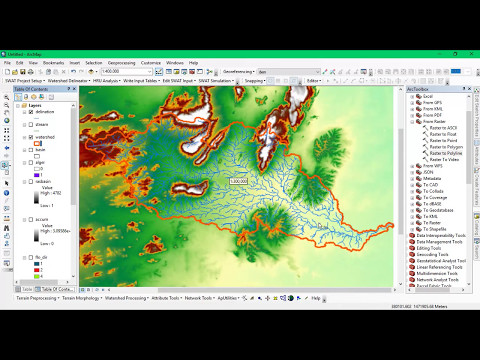Show the resbasin raster layer
Image resolution: width=480 pixels, height=360 pixels.
coord(31,182)
